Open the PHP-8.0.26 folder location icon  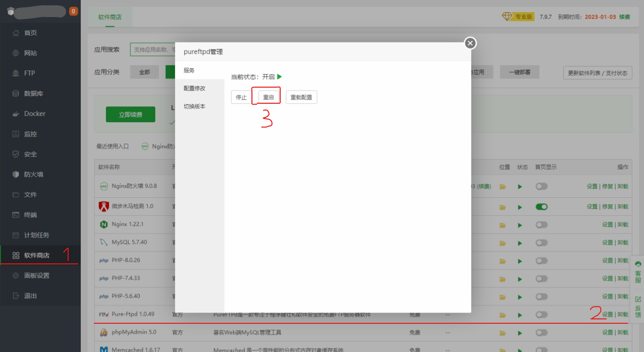coord(502,261)
